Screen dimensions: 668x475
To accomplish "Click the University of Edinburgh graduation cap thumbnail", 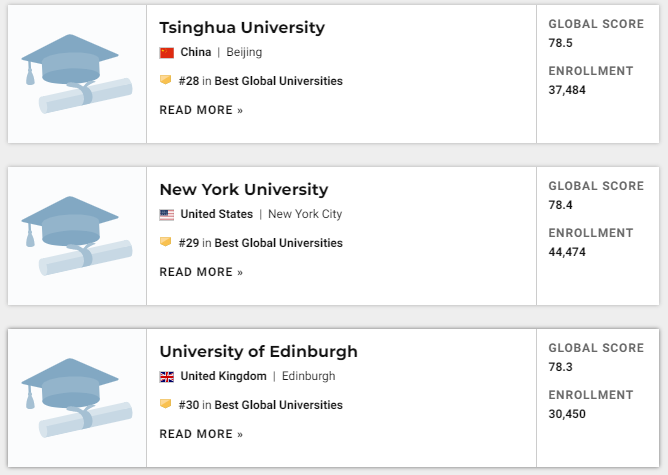I will tap(77, 398).
